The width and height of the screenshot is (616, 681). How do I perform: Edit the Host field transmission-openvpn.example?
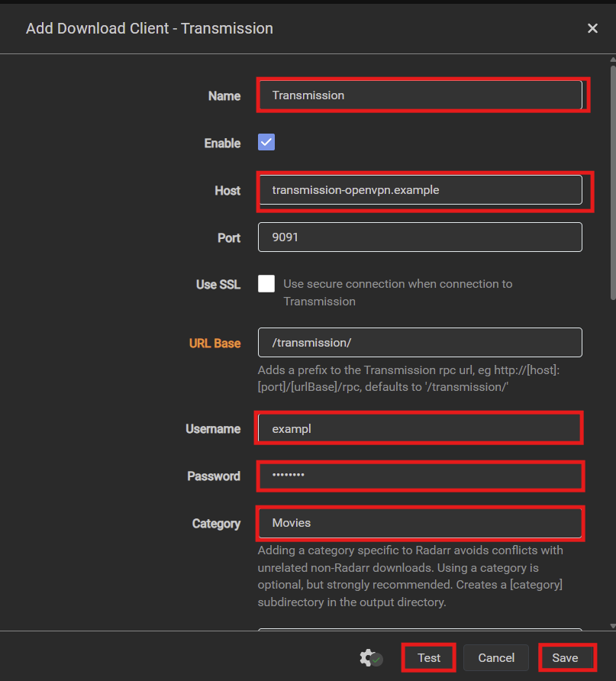click(420, 190)
